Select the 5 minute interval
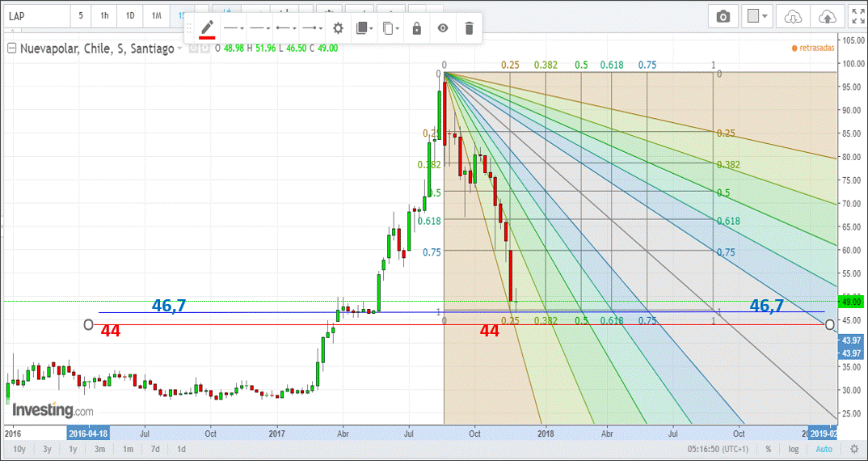 pyautogui.click(x=81, y=16)
